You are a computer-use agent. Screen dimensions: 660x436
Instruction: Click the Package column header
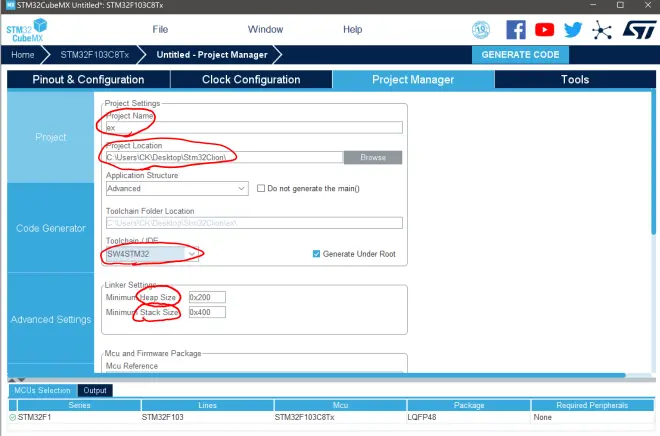(x=469, y=405)
